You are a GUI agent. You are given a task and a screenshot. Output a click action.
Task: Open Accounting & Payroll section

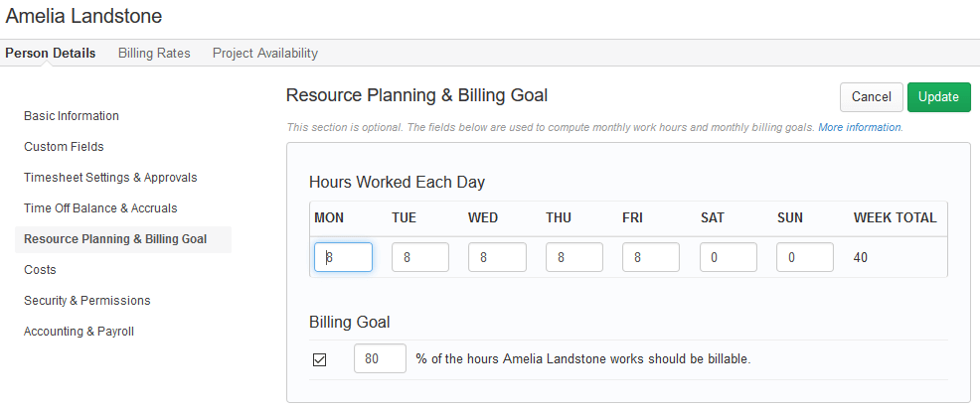point(79,331)
